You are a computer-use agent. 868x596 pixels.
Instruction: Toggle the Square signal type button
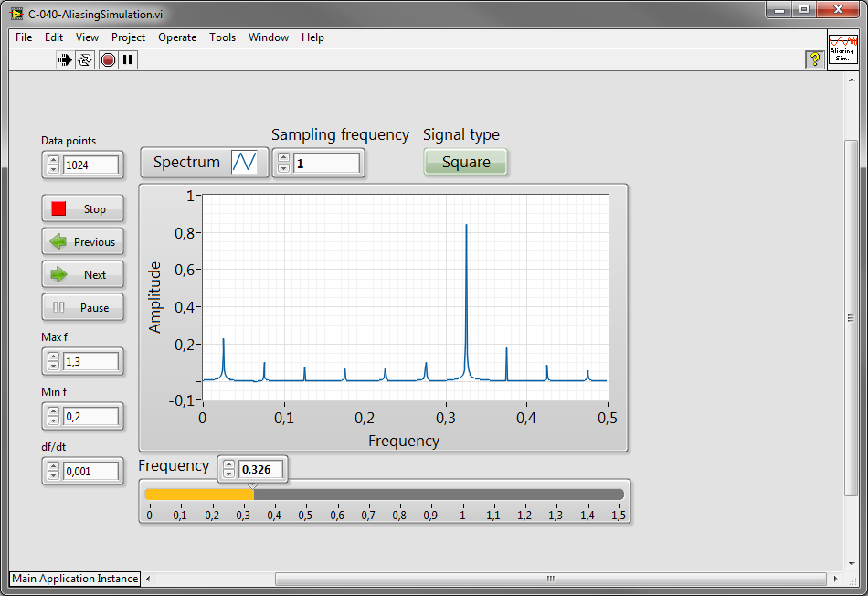pyautogui.click(x=466, y=163)
